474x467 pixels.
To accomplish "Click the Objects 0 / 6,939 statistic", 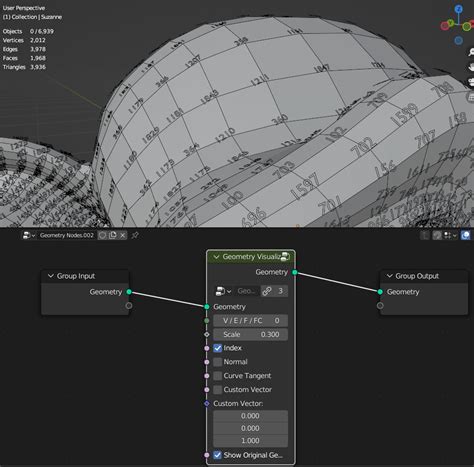I will pyautogui.click(x=28, y=31).
